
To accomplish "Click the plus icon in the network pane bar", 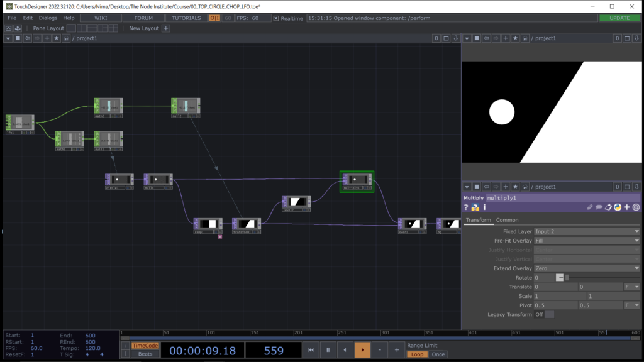I will click(x=47, y=38).
